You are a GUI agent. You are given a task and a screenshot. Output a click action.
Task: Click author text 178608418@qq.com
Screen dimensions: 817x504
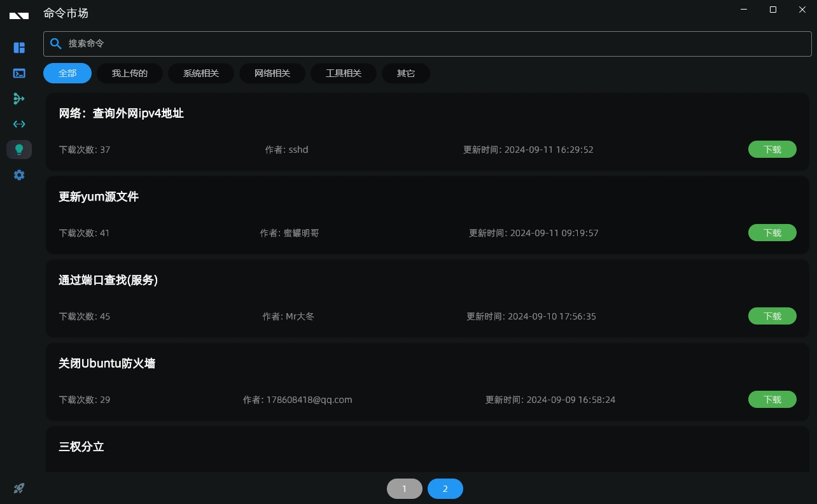[x=309, y=400]
